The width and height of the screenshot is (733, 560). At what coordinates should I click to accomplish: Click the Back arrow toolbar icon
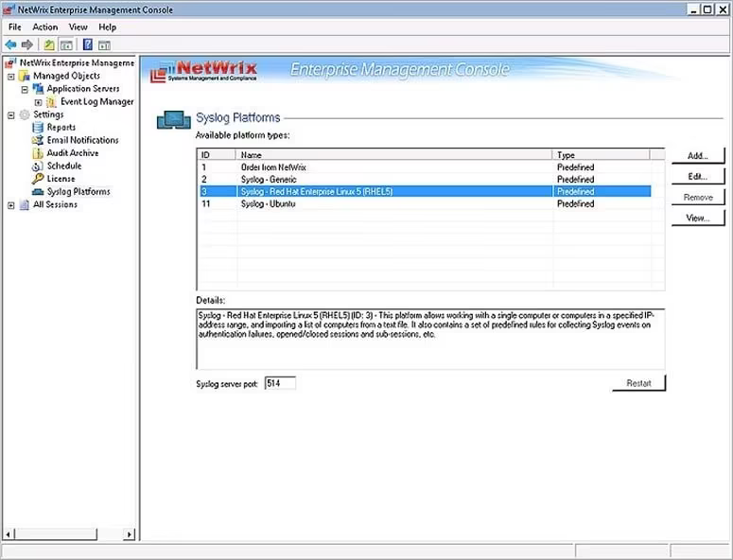coord(10,44)
